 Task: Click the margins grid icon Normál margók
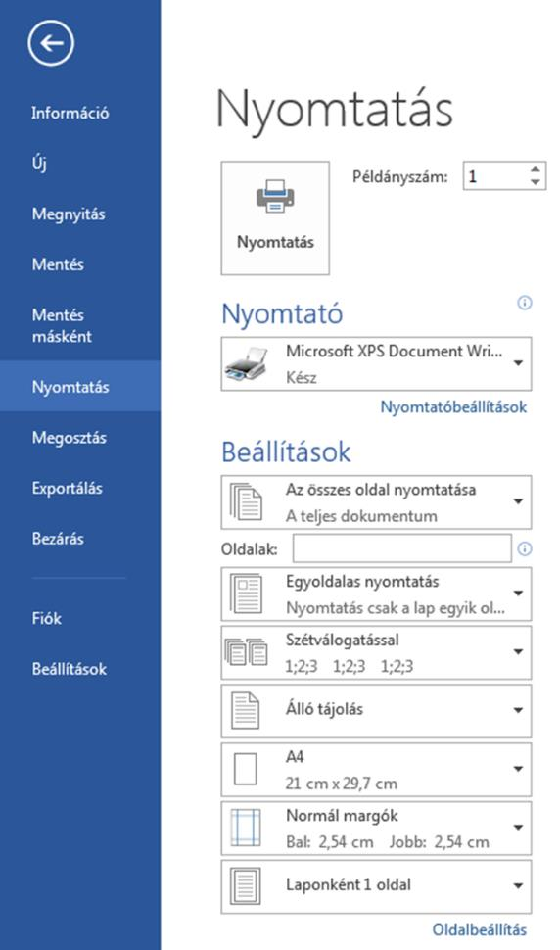[x=246, y=828]
